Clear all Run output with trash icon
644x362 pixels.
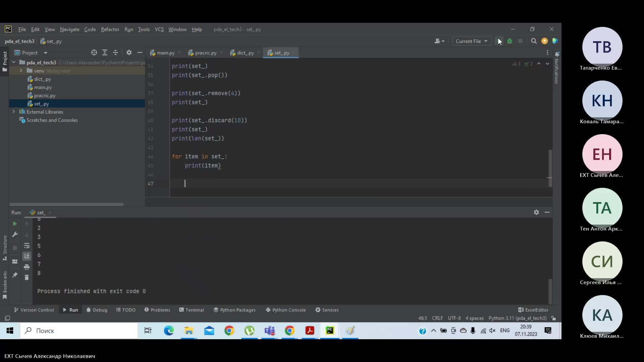tap(26, 278)
